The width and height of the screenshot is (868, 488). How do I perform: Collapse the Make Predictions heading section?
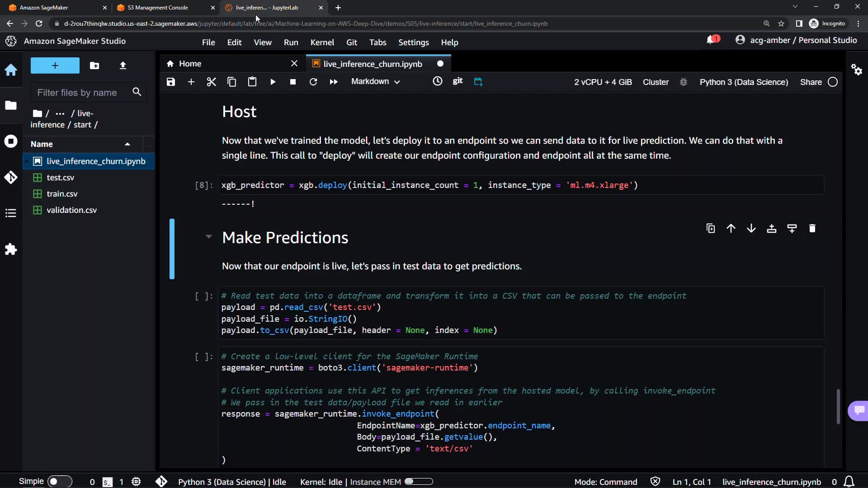pyautogui.click(x=208, y=236)
